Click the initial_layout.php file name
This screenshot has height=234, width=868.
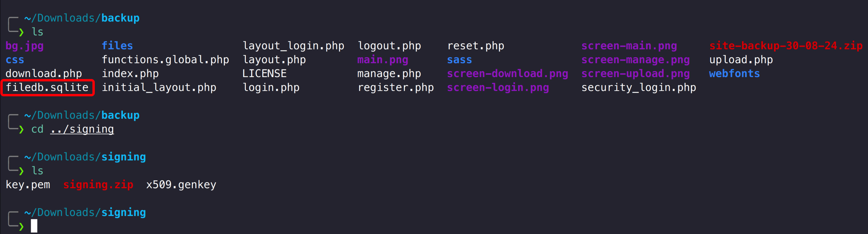click(159, 87)
